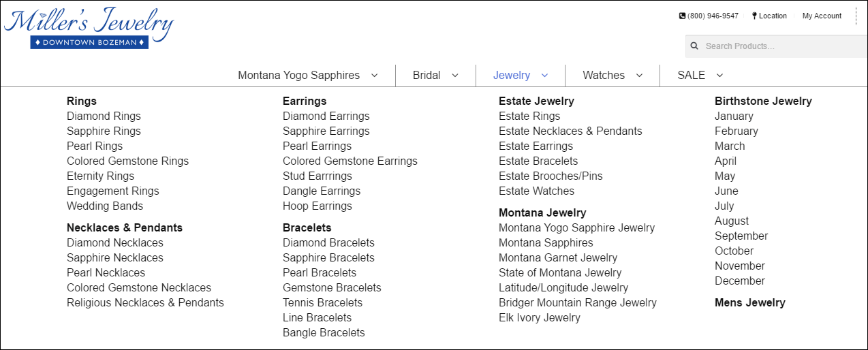868x350 pixels.
Task: Select Engagement Rings in the Rings list
Action: coord(113,191)
